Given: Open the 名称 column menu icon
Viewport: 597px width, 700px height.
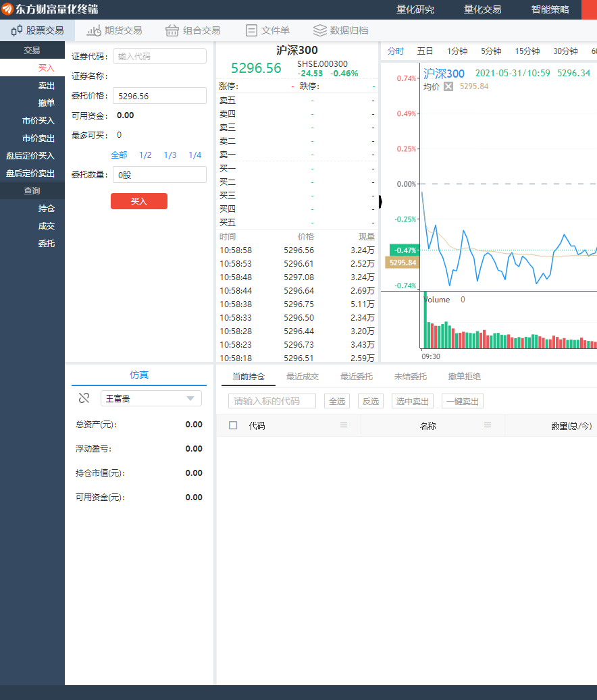Looking at the screenshot, I should point(488,425).
